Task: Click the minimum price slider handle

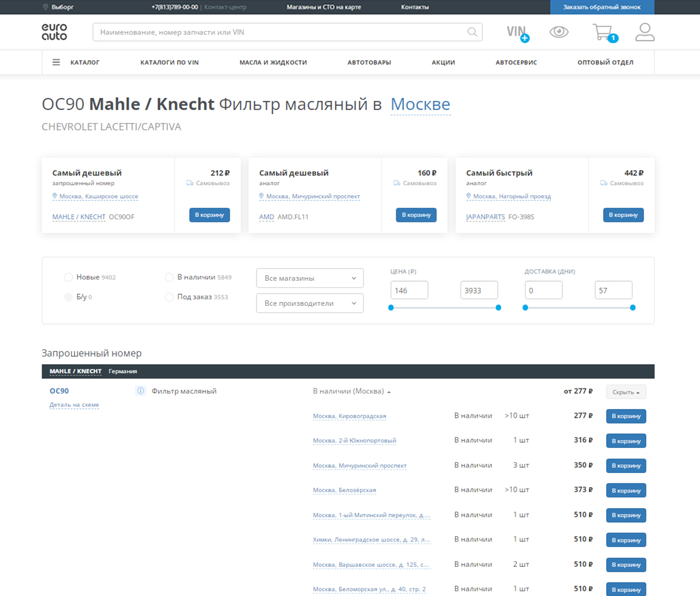Action: coord(391,308)
